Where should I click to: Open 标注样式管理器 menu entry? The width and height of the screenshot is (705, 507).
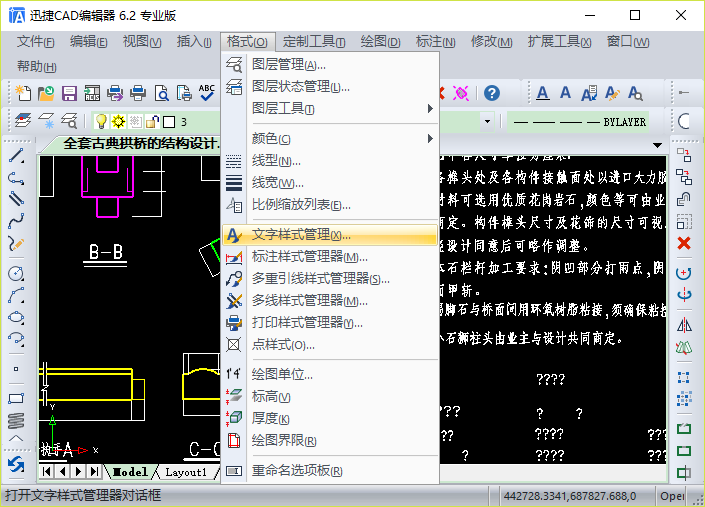coord(330,257)
